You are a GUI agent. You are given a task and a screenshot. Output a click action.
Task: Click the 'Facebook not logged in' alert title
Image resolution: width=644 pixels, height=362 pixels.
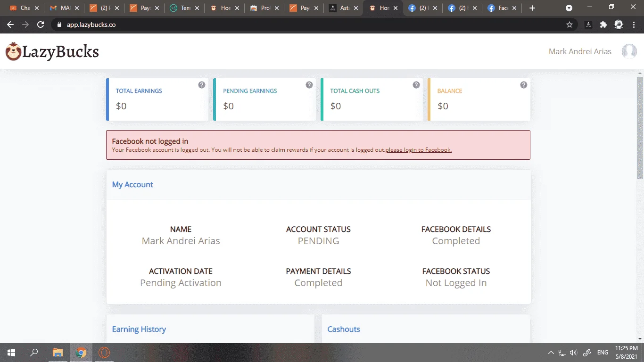coord(150,141)
